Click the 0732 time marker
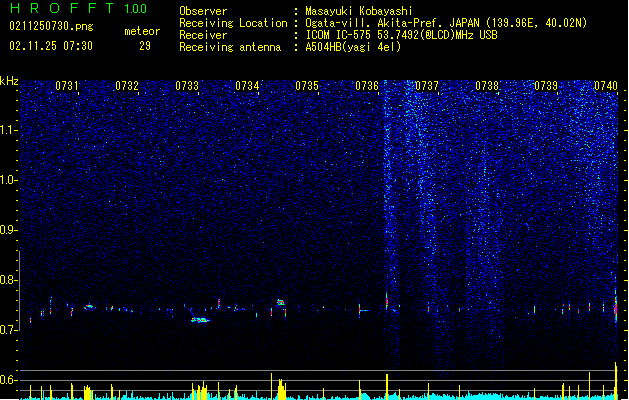Screen dimensions: 629x400 [127, 86]
